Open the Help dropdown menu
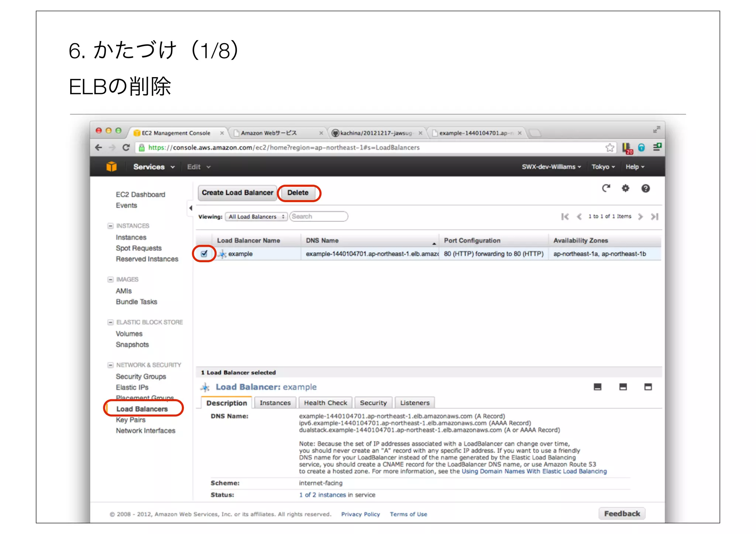The image size is (756, 534). pos(635,167)
